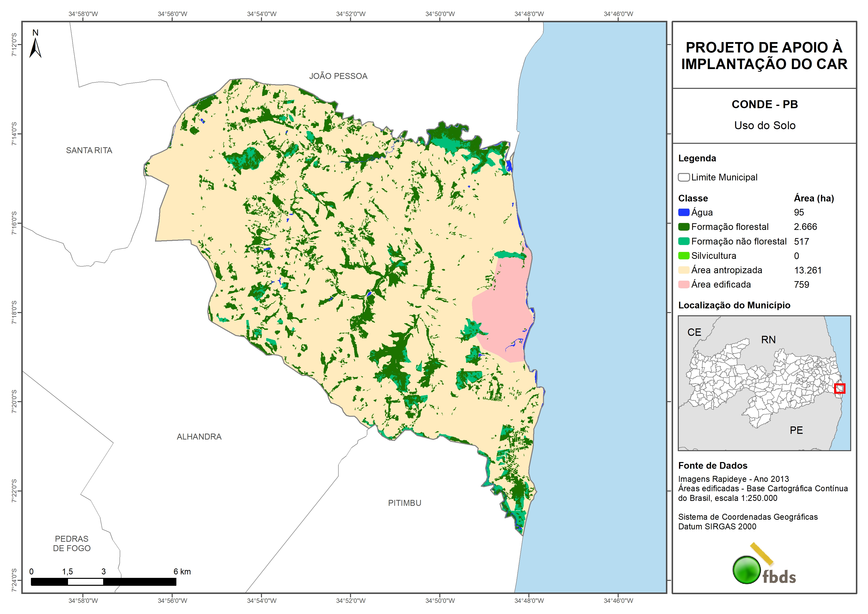Click the pink Área edificada swatch
The image size is (868, 614).
[x=683, y=285]
